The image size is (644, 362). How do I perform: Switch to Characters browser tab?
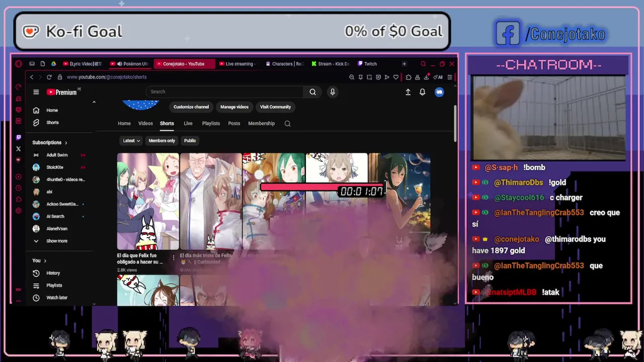coord(285,64)
